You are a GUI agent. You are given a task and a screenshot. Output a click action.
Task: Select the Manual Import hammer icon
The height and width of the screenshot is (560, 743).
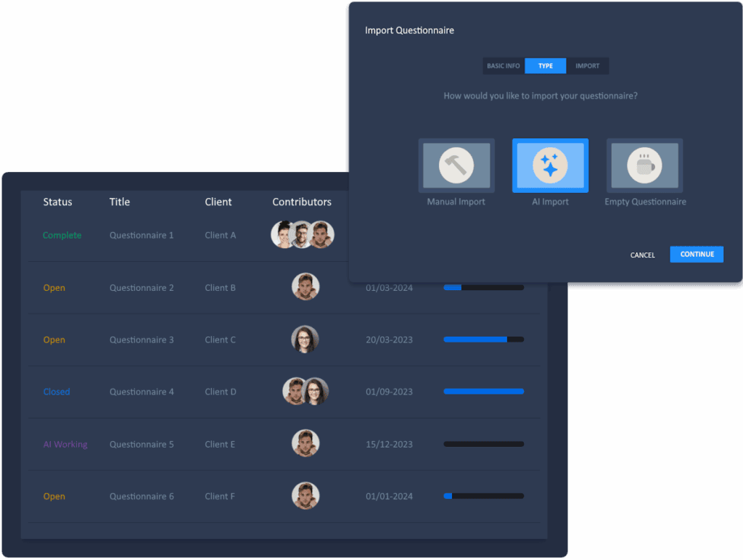(x=456, y=165)
